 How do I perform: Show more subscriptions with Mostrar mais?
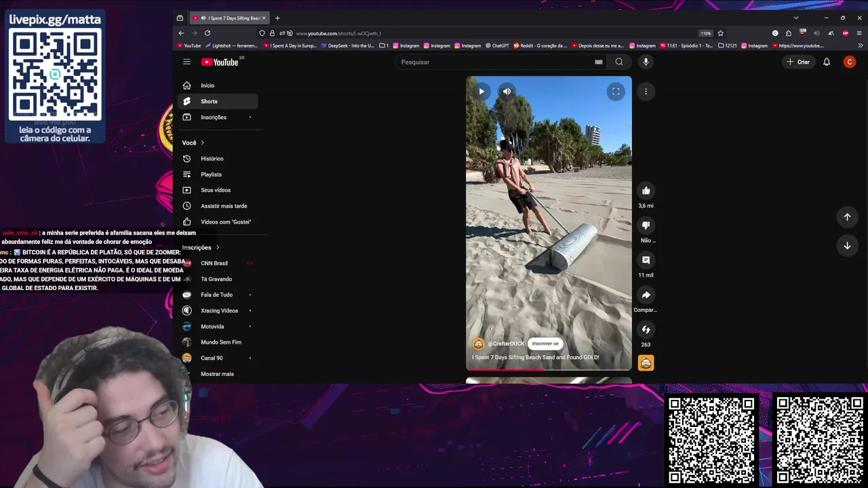tap(217, 374)
